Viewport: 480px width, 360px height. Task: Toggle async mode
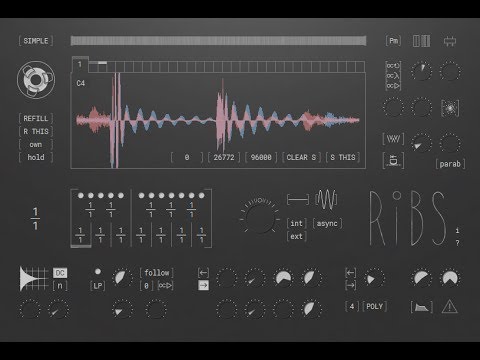(327, 223)
